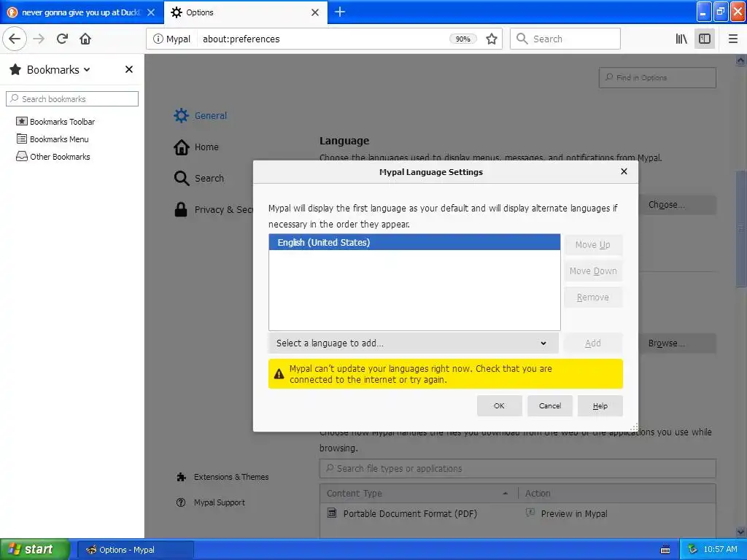Open the hamburger application menu
747x560 pixels.
click(732, 39)
